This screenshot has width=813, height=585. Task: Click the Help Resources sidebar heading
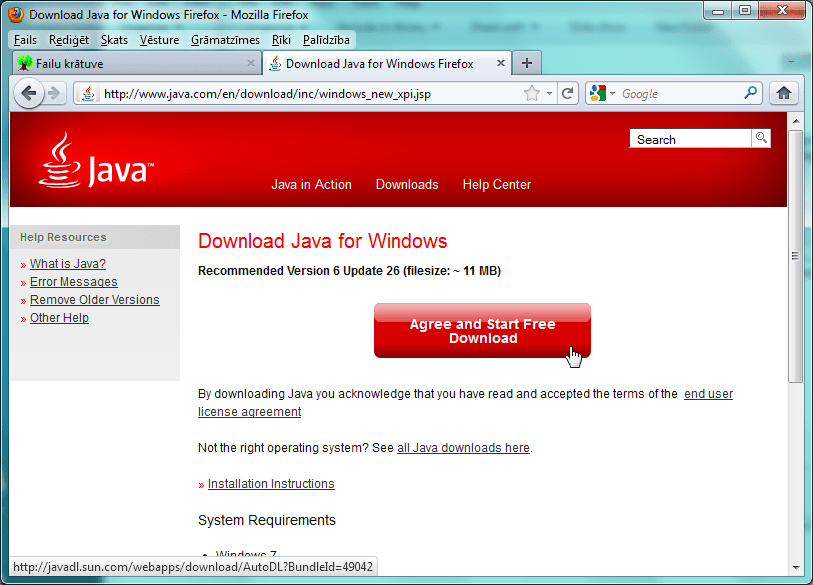[63, 237]
